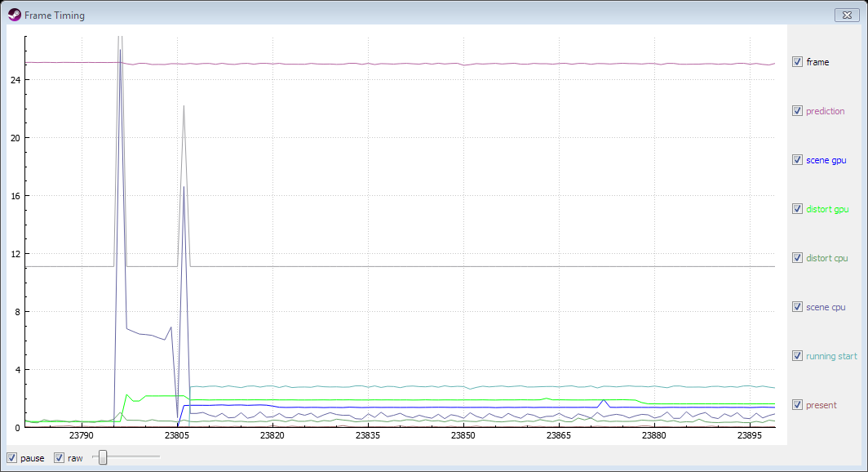Click x-axis label 23805
The height and width of the screenshot is (472, 868).
[x=177, y=435]
